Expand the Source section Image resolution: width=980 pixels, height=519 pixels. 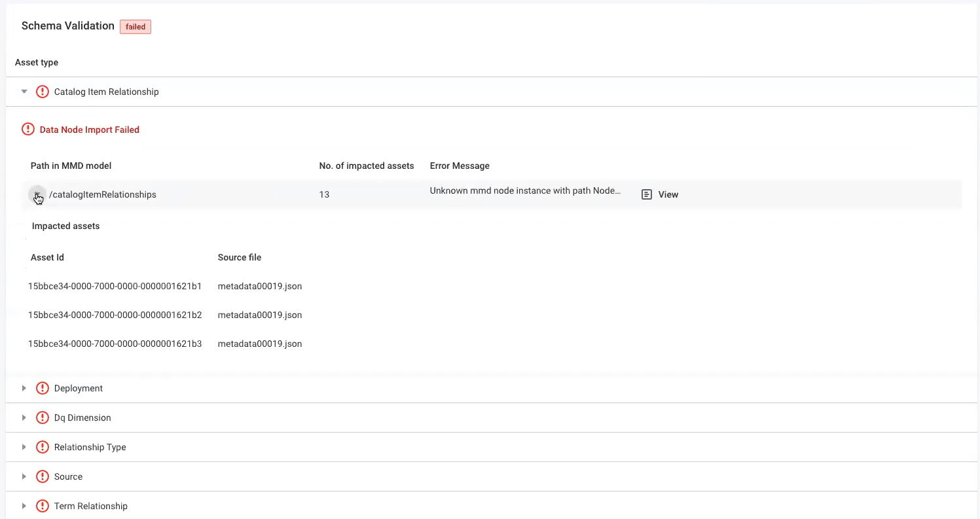click(24, 476)
